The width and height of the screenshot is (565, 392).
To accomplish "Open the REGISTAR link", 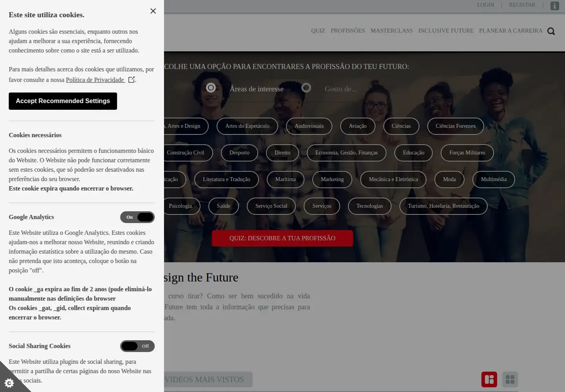I will coord(522,5).
